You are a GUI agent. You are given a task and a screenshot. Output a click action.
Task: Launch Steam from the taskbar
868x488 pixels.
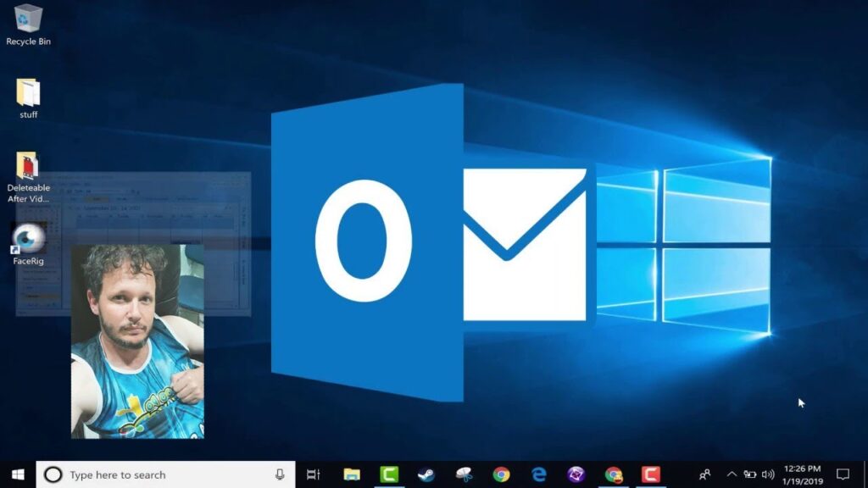426,474
